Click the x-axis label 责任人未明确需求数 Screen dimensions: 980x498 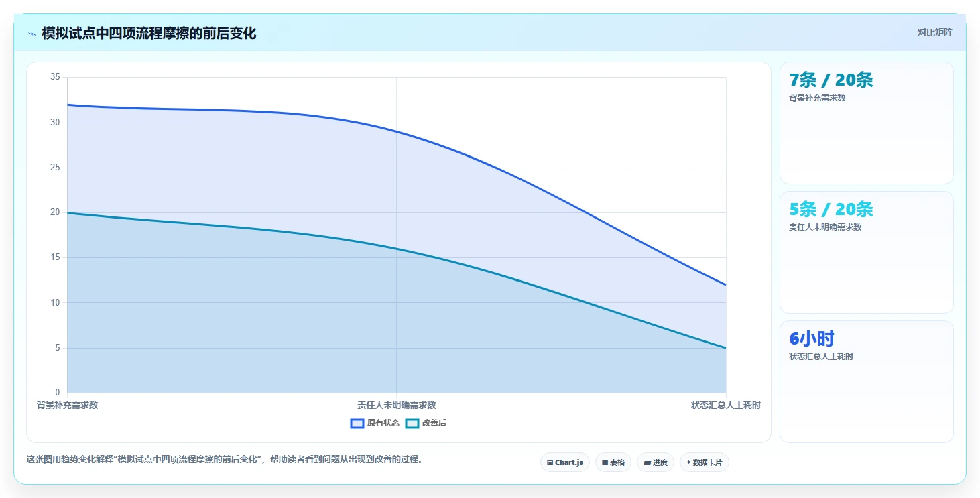click(397, 405)
